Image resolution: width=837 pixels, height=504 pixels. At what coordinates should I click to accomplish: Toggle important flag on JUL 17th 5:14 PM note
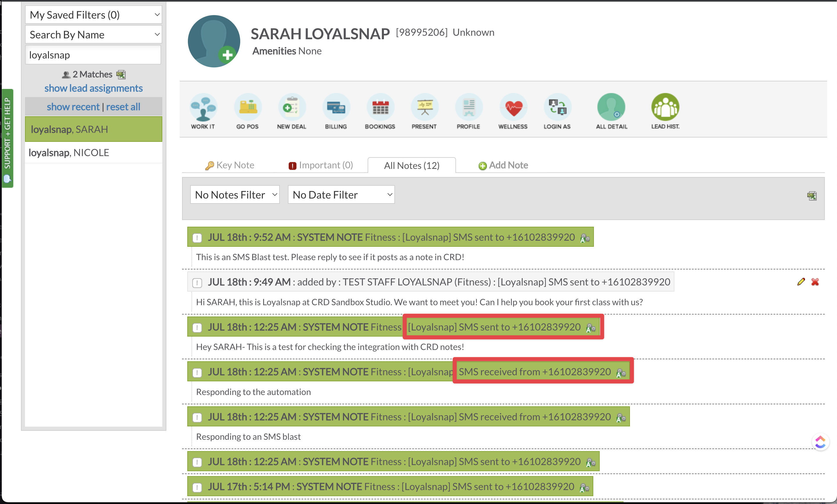click(197, 487)
